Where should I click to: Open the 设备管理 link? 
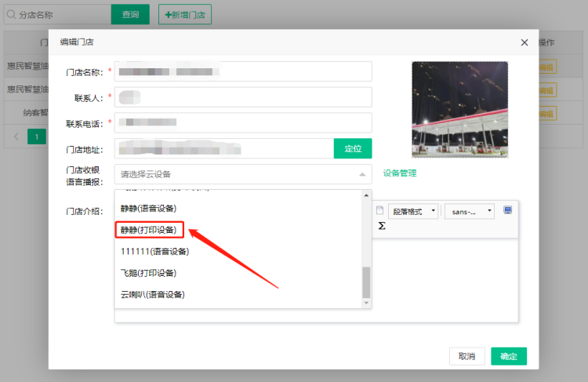pos(400,173)
